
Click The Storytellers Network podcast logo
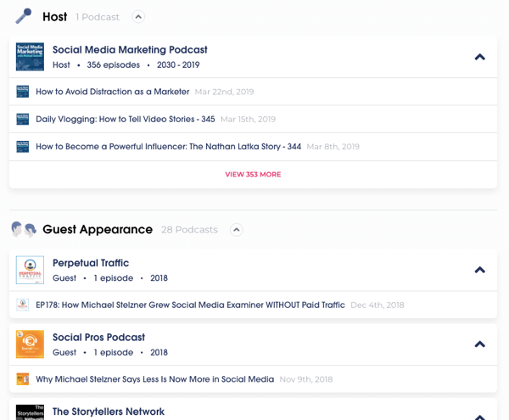point(30,412)
